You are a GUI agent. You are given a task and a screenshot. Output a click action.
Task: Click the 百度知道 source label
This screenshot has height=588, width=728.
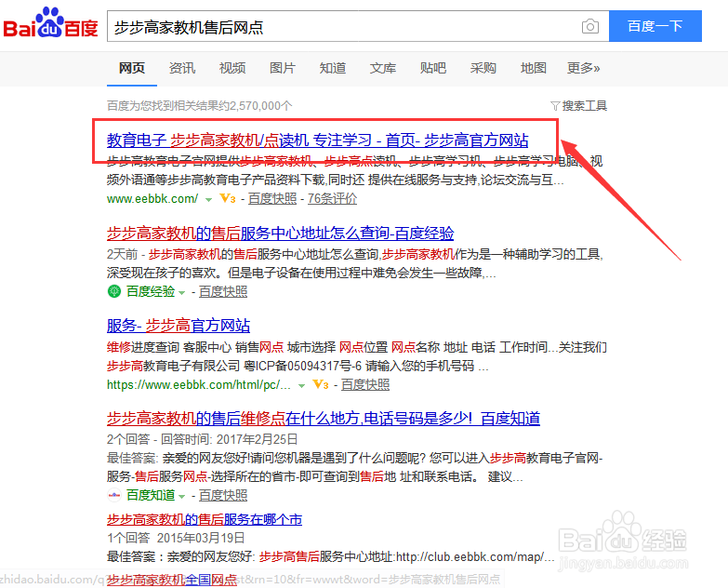pyautogui.click(x=151, y=496)
